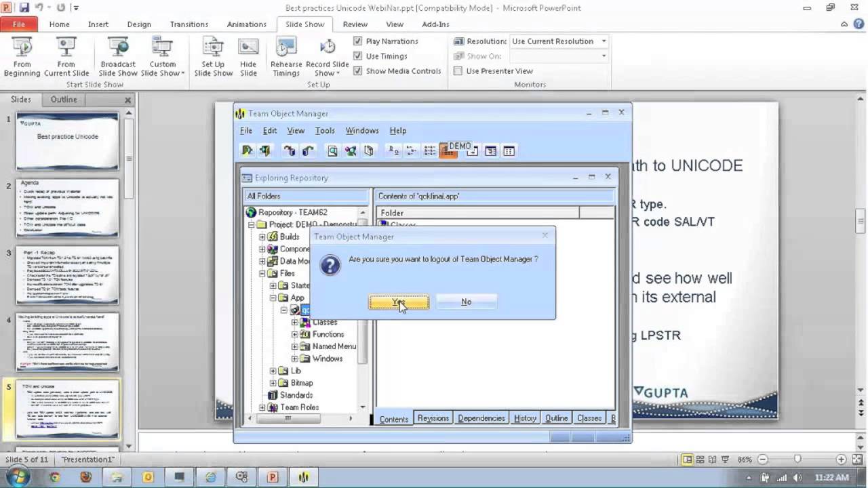
Task: Open Broadcast Slide Show
Action: (118, 57)
